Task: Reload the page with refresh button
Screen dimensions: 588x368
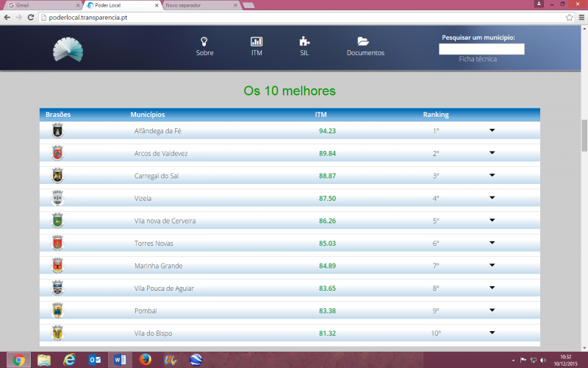Action: 31,17
